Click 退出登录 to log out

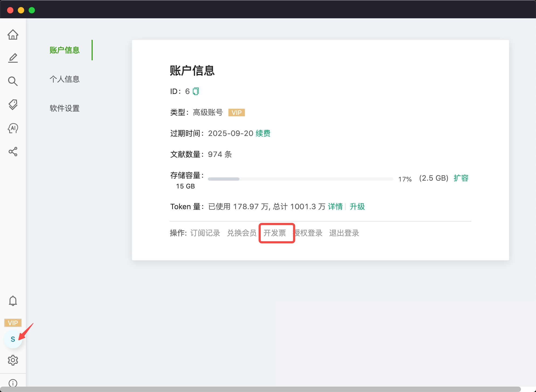pos(344,233)
